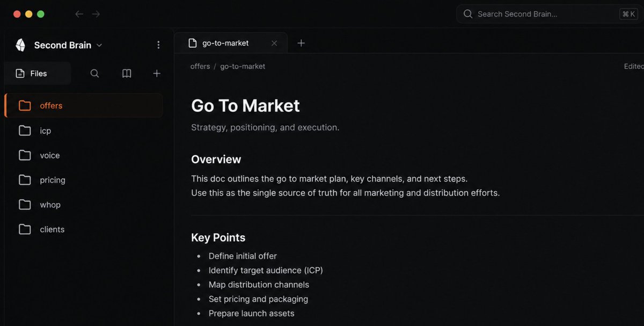Open sidebar search magnifier icon

click(x=94, y=74)
